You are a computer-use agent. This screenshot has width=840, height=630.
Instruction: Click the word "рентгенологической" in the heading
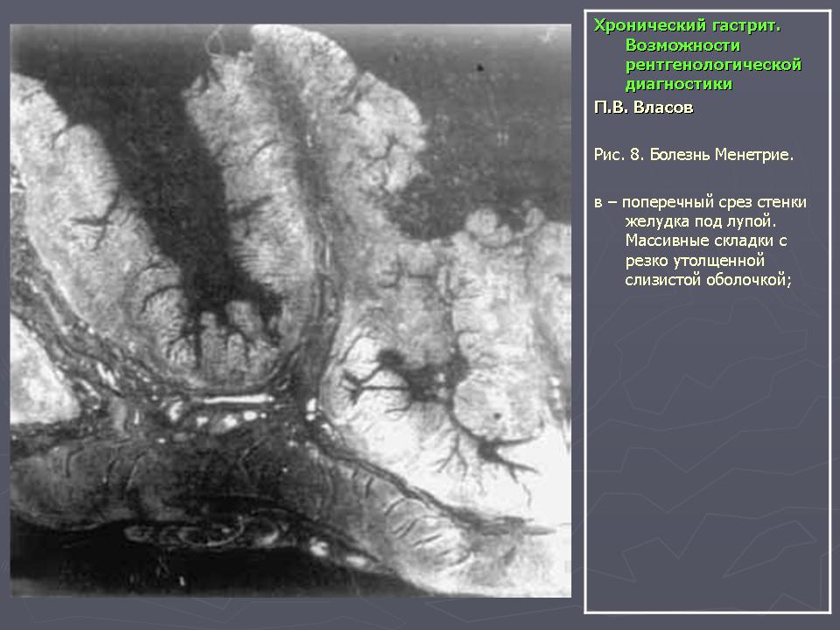713,65
